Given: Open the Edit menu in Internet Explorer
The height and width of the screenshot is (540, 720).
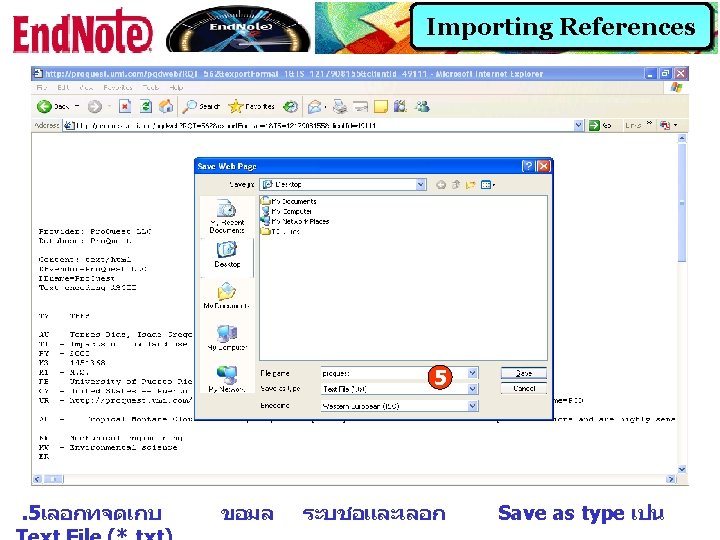Looking at the screenshot, I should (x=63, y=87).
